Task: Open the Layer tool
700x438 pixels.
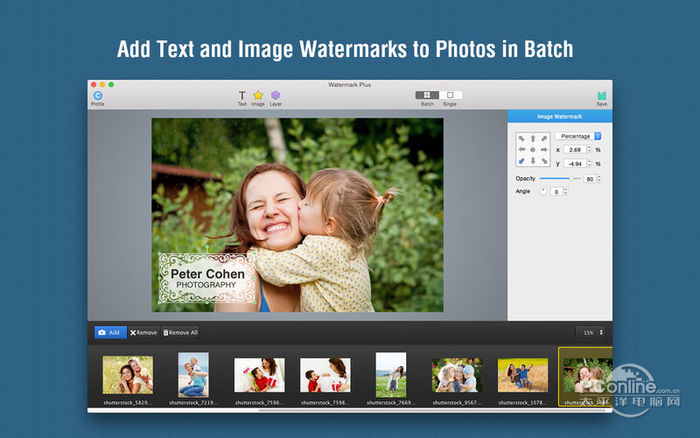Action: point(275,95)
